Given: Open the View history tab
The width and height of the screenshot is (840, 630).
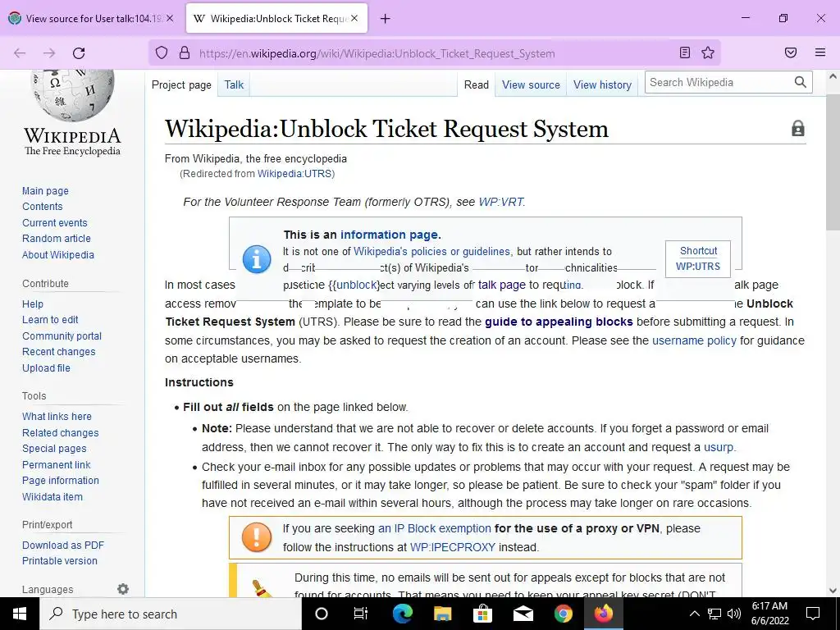Looking at the screenshot, I should [603, 84].
